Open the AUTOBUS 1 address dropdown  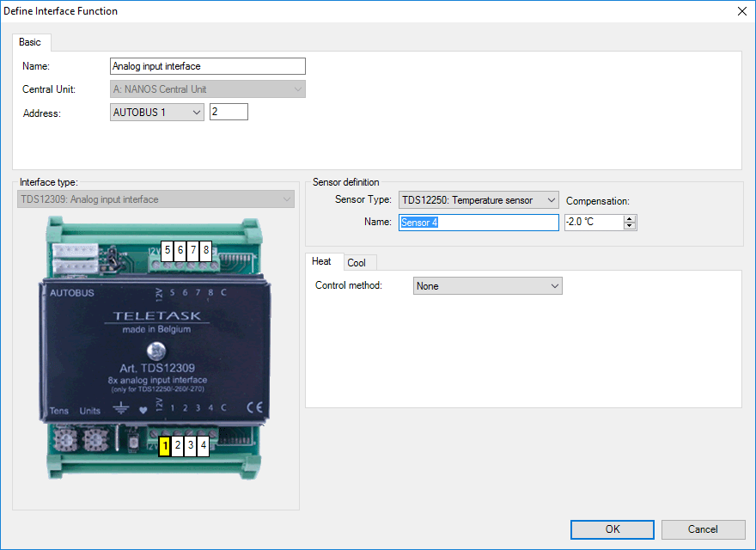pos(157,113)
